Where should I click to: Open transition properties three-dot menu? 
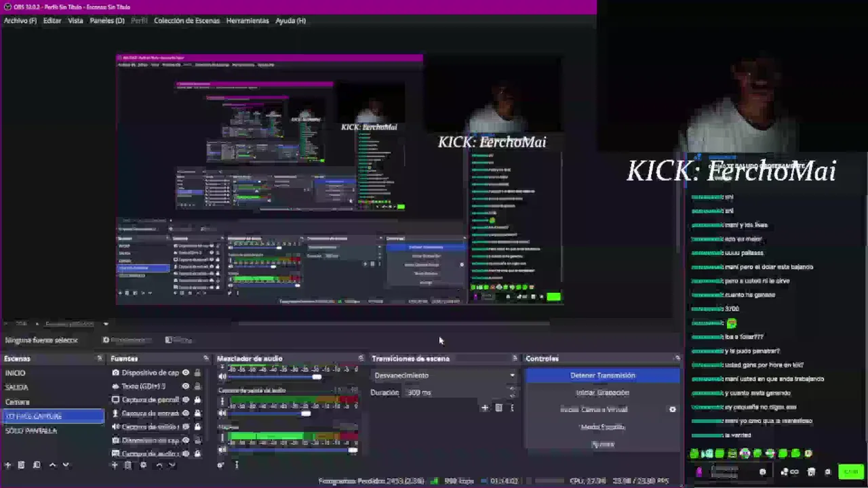512,408
